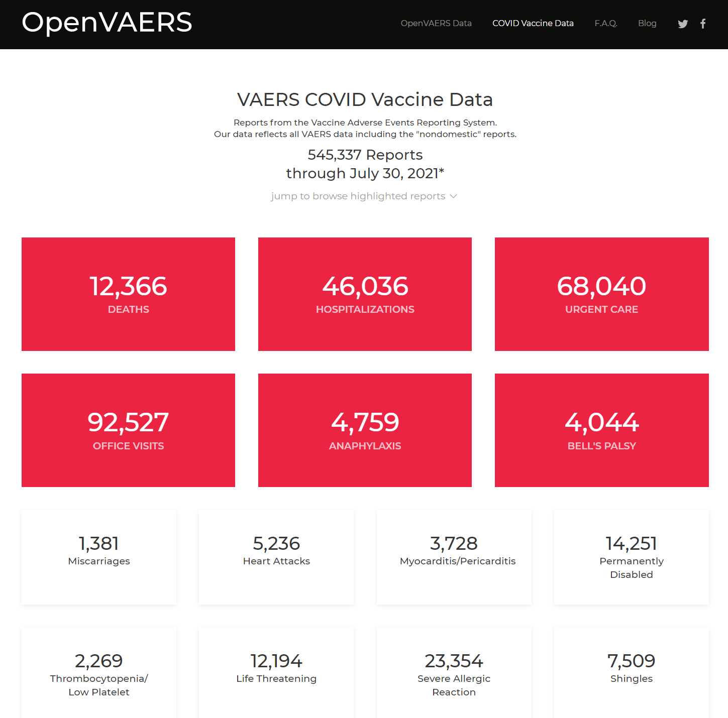The height and width of the screenshot is (718, 728).
Task: Go to the Blog menu item
Action: point(647,23)
